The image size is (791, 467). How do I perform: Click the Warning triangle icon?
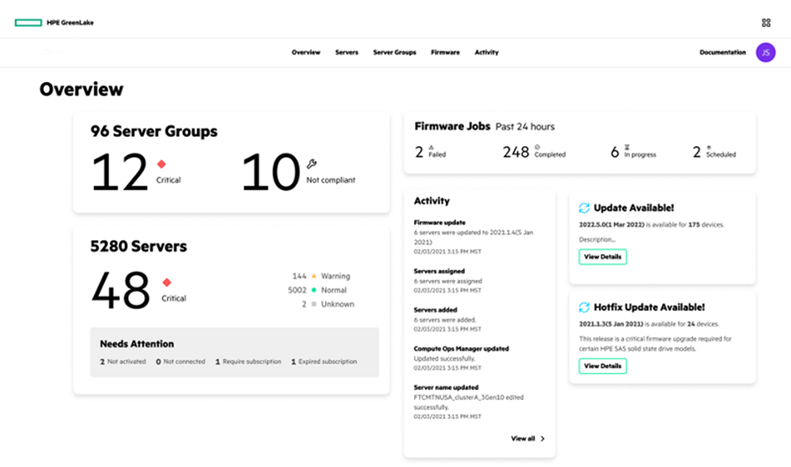click(314, 276)
